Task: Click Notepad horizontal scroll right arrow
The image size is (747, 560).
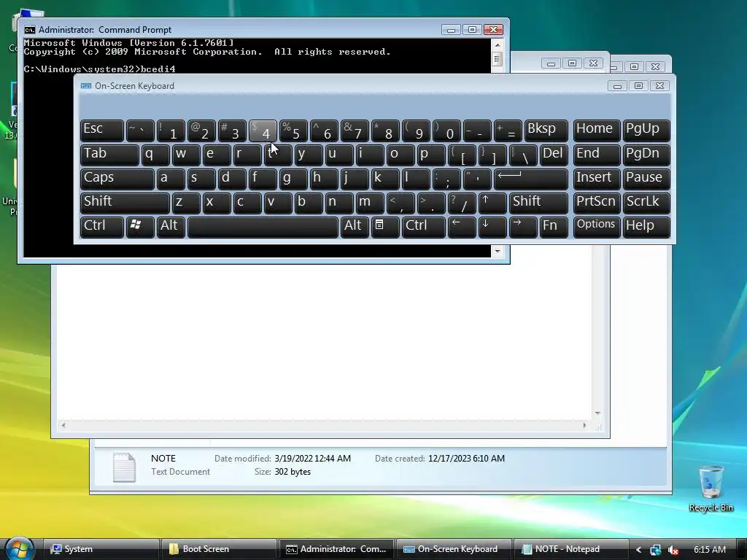Action: pyautogui.click(x=584, y=425)
